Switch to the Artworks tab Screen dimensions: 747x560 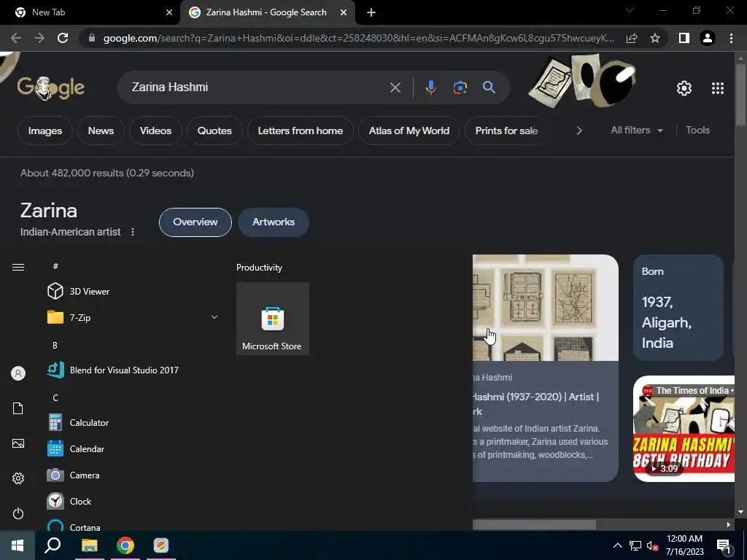(274, 222)
